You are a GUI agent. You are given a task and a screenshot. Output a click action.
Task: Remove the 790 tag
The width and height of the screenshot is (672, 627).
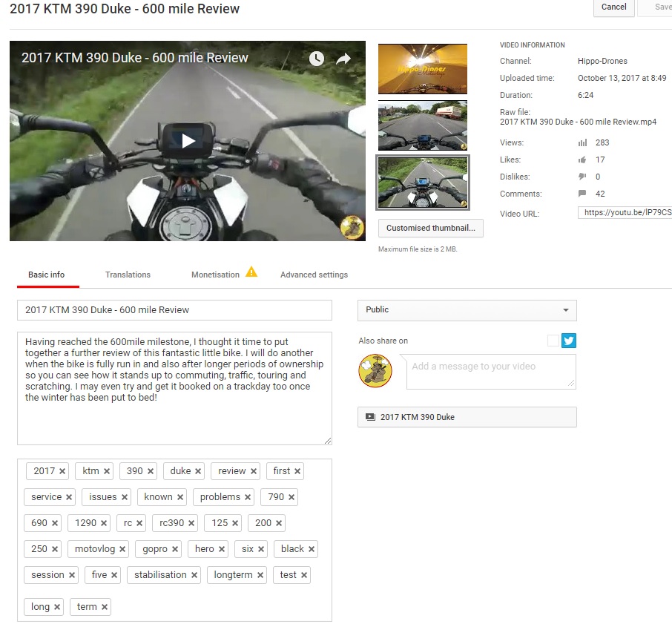[291, 497]
